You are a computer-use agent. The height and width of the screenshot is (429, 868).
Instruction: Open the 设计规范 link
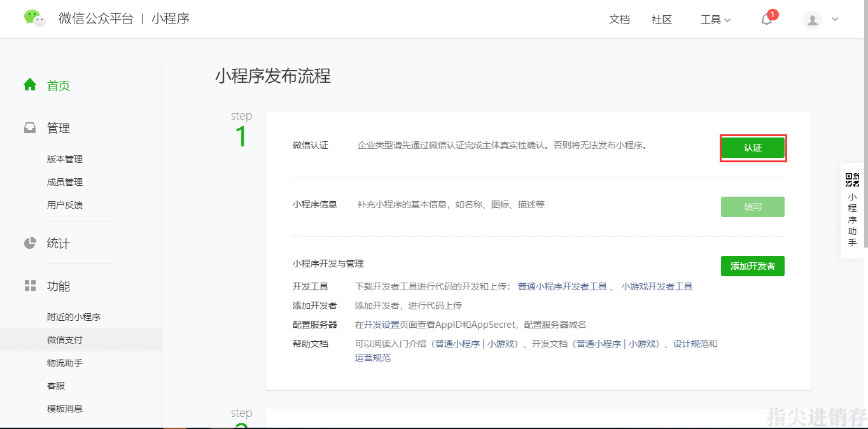[691, 344]
